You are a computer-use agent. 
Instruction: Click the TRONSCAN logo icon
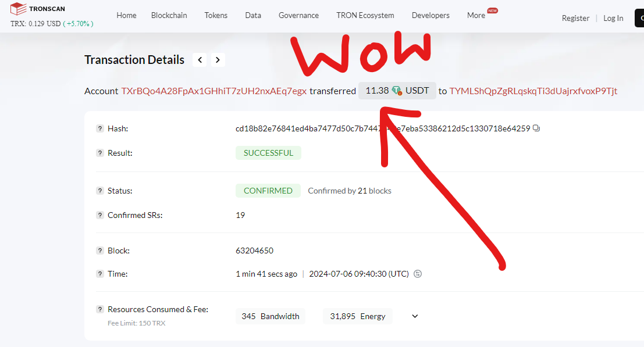18,9
